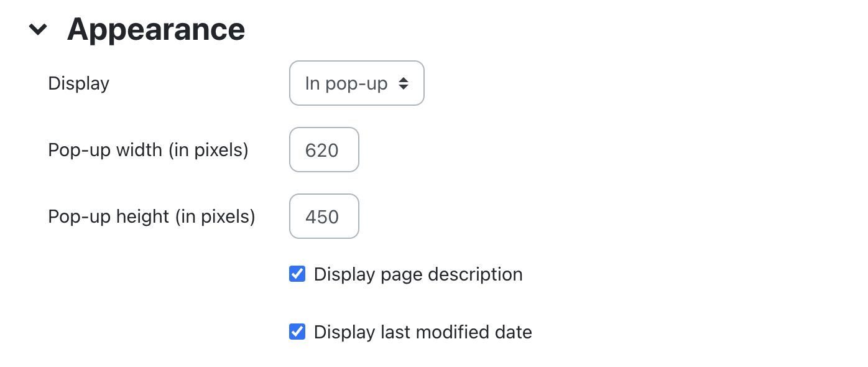This screenshot has height=367, width=868.
Task: Focus the Pop-up width input field
Action: tap(324, 150)
